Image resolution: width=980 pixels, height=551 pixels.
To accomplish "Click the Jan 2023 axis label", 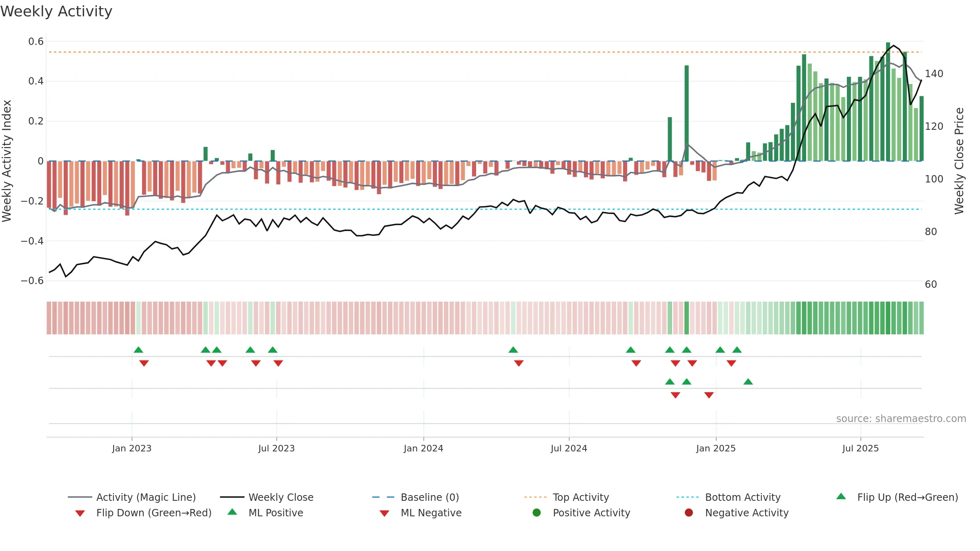I will tap(132, 448).
